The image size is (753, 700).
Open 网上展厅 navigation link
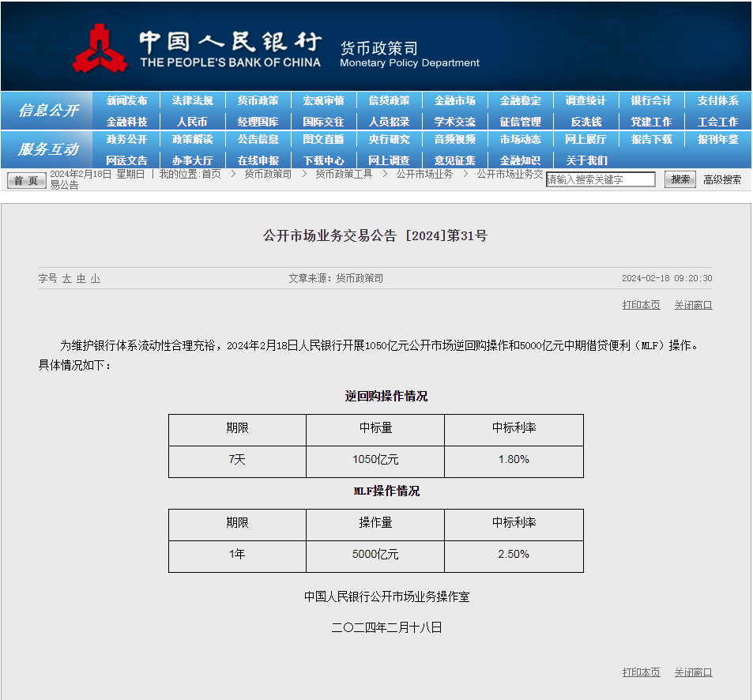(x=585, y=140)
